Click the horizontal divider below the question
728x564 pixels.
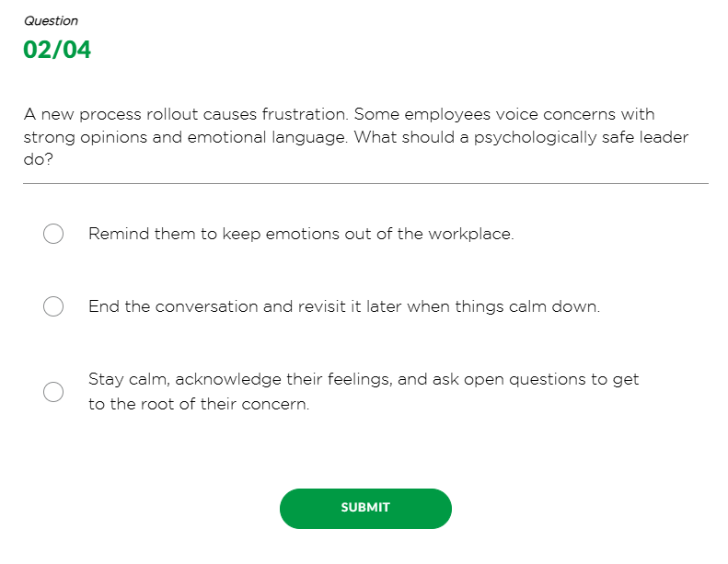(365, 183)
